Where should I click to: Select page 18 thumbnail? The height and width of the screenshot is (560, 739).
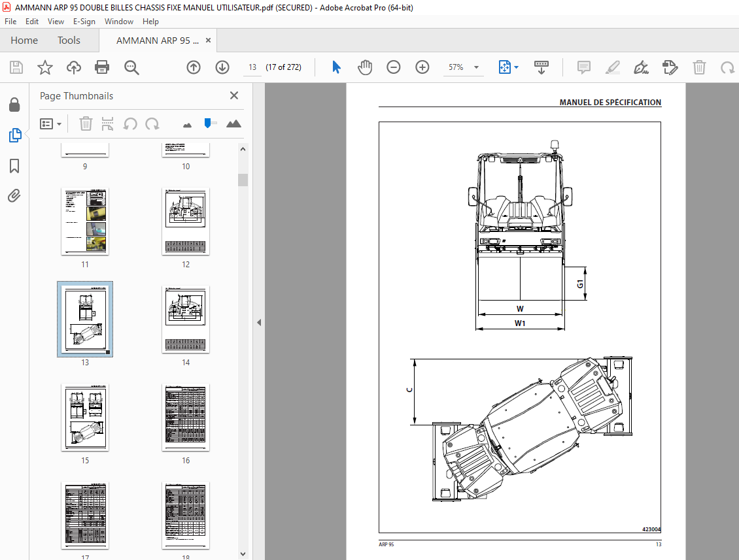(x=186, y=516)
